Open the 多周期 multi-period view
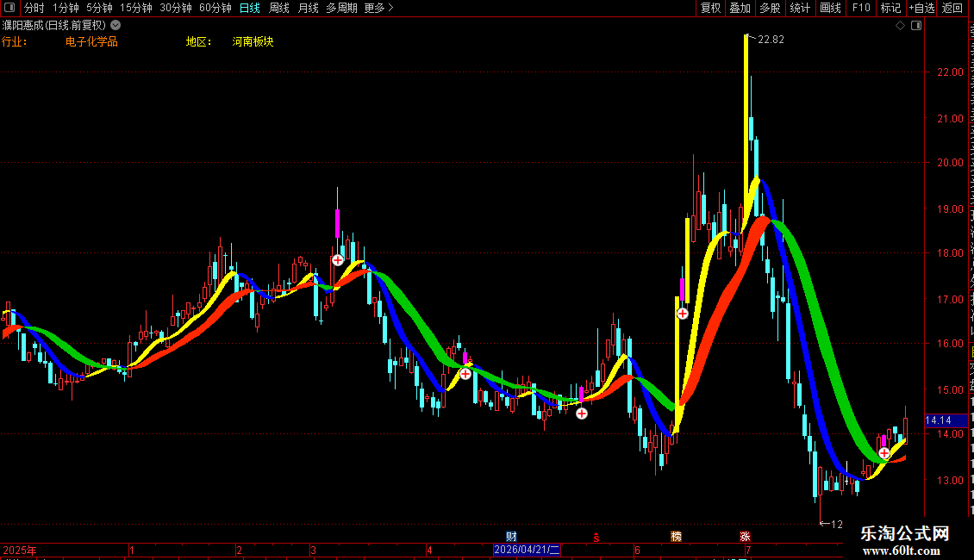Viewport: 974px width, 560px height. 341,8
